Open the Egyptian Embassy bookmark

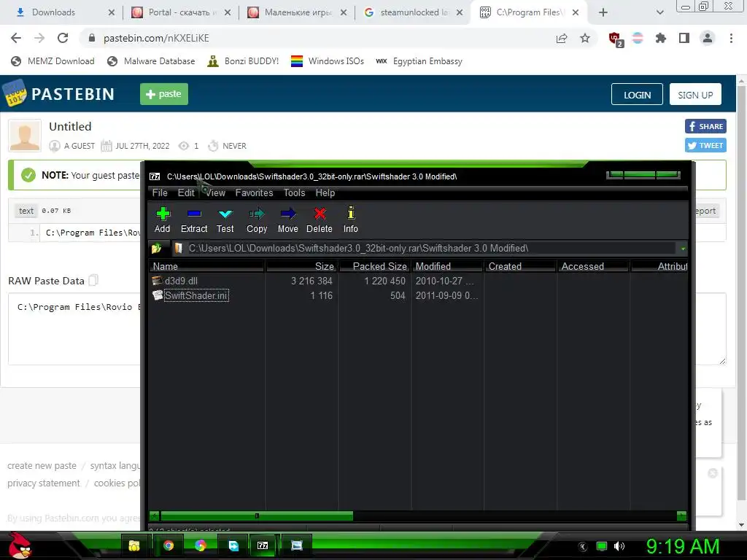point(419,61)
